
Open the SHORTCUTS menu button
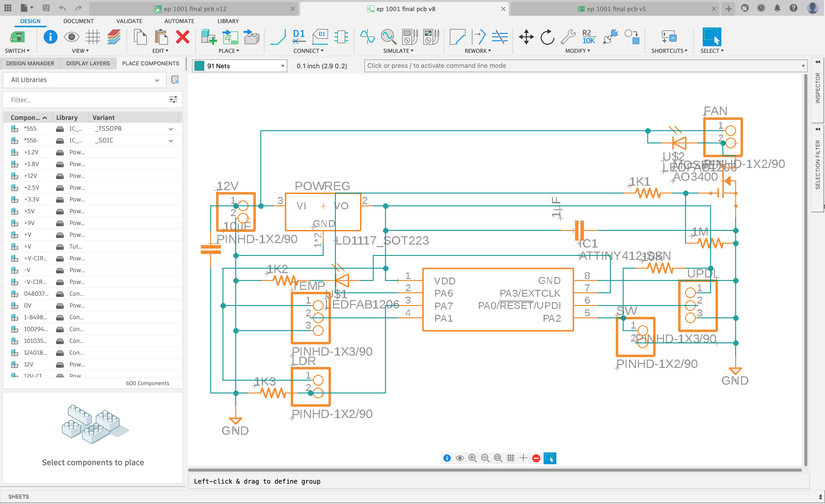coord(669,51)
